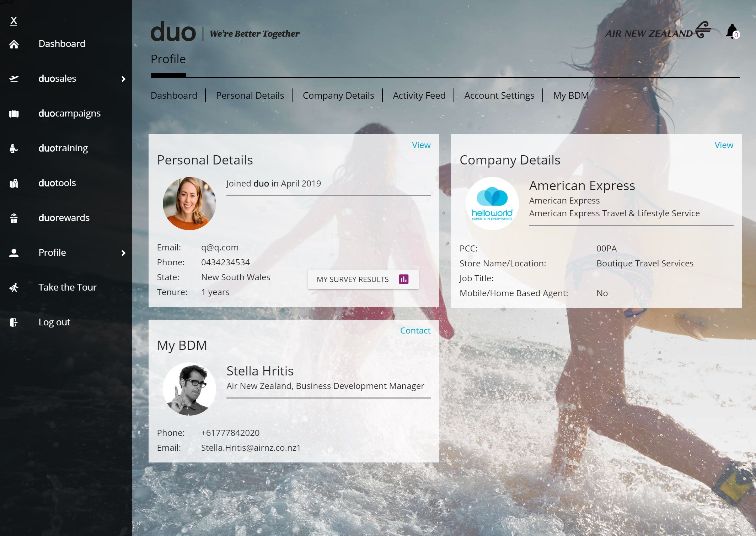Open the Dashboard using the home icon
The width and height of the screenshot is (756, 536).
(14, 44)
